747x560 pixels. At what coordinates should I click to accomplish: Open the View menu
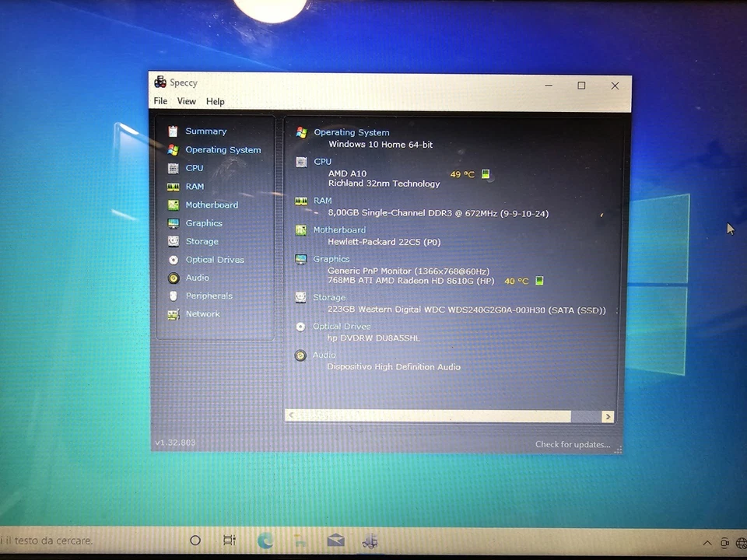pos(186,101)
